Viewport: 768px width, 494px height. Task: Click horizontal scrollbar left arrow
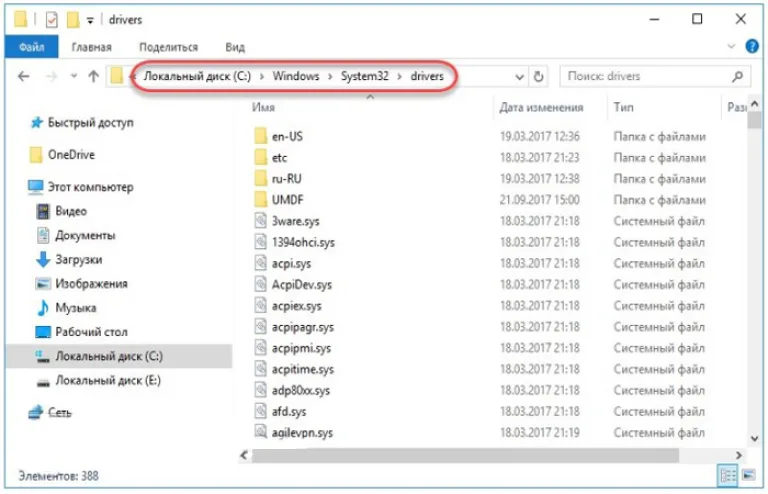tap(244, 455)
